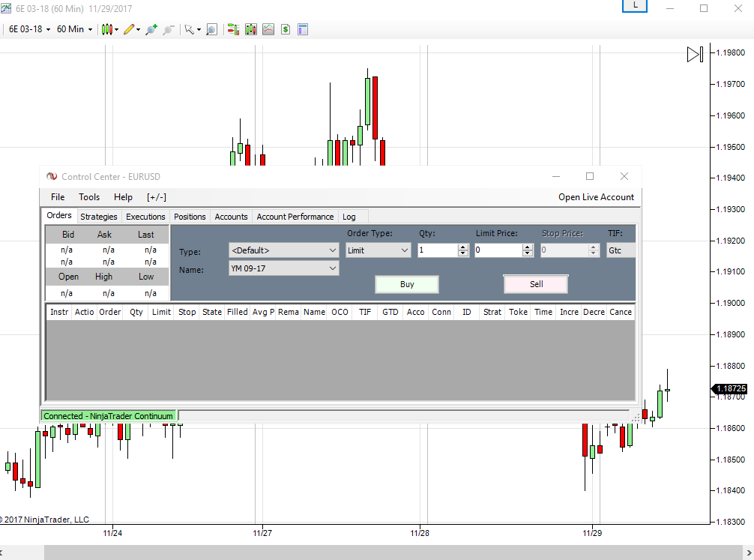
Task: Click the Buy button
Action: [407, 284]
